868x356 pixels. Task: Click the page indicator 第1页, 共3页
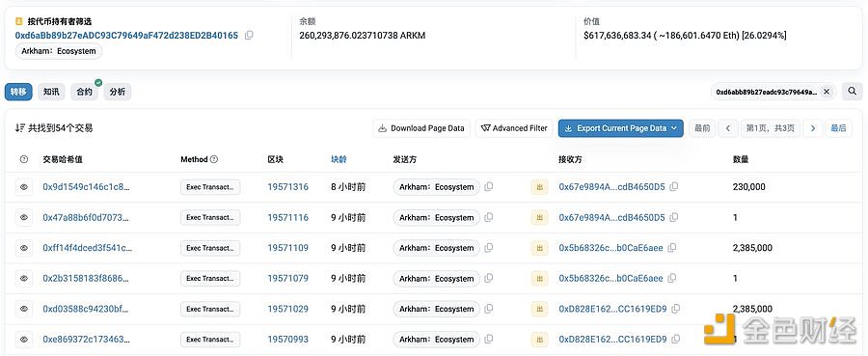770,128
